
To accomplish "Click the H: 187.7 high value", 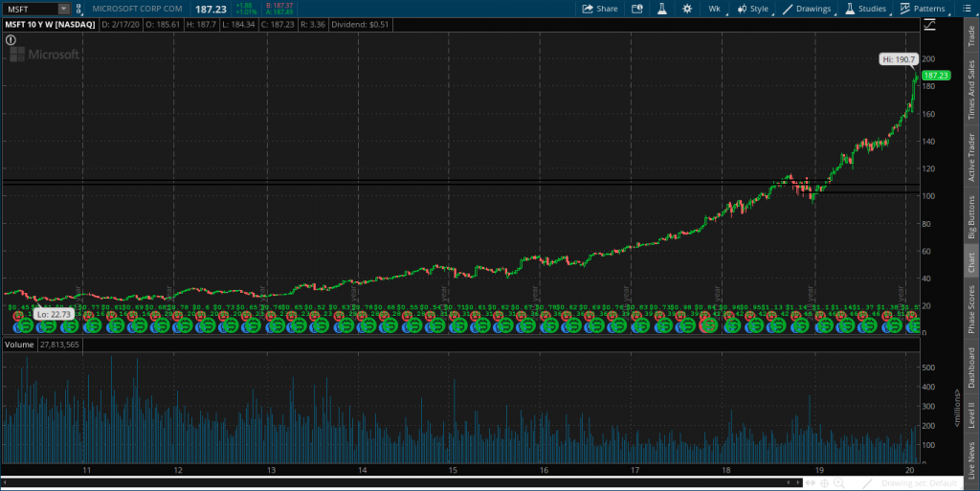I will (x=201, y=24).
